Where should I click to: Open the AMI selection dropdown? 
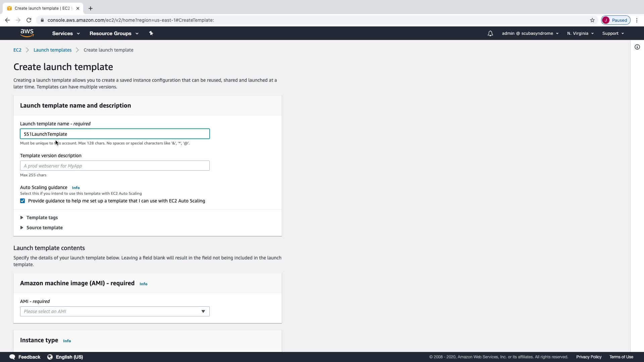tap(115, 311)
